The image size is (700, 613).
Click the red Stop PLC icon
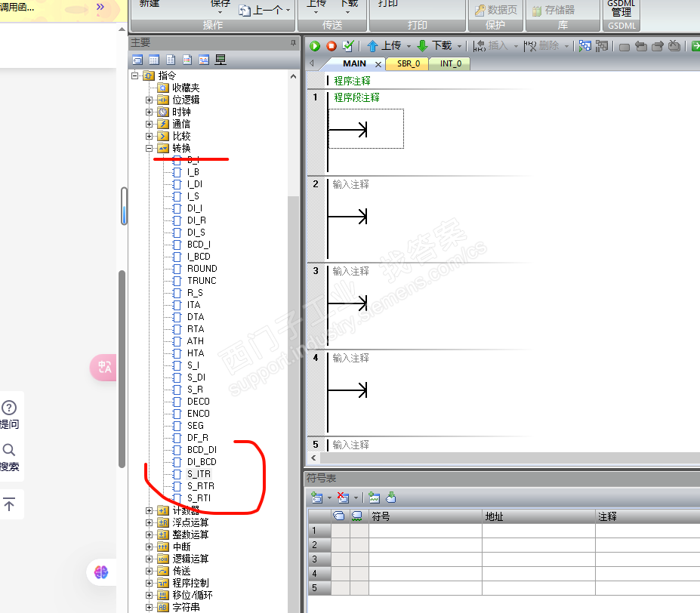coord(331,46)
